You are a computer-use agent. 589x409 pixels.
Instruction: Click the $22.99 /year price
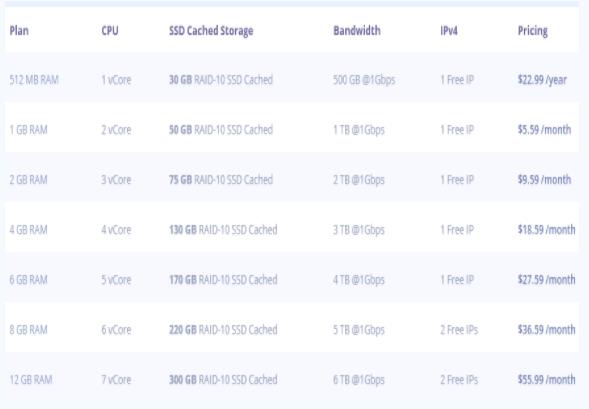pyautogui.click(x=542, y=80)
